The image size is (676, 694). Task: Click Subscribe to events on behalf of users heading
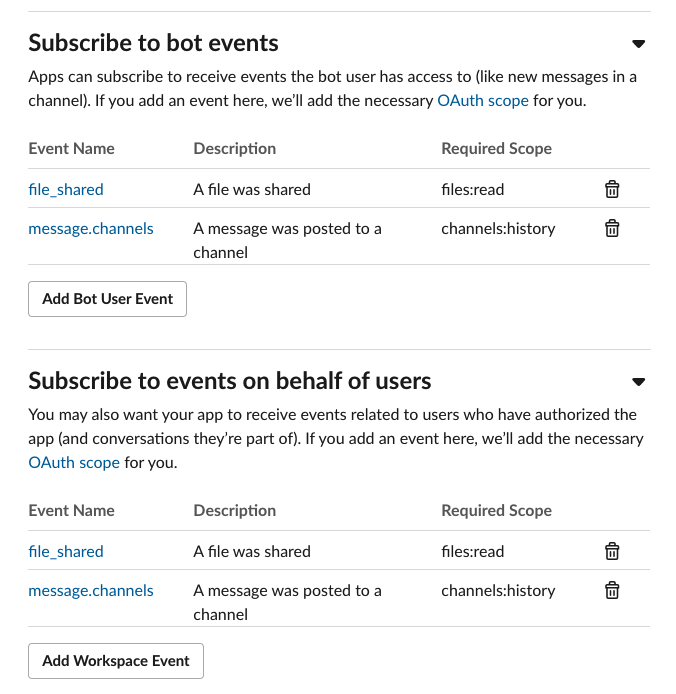click(x=230, y=381)
